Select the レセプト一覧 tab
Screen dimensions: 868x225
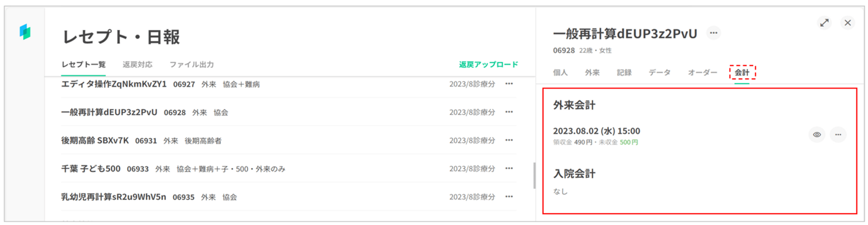83,65
